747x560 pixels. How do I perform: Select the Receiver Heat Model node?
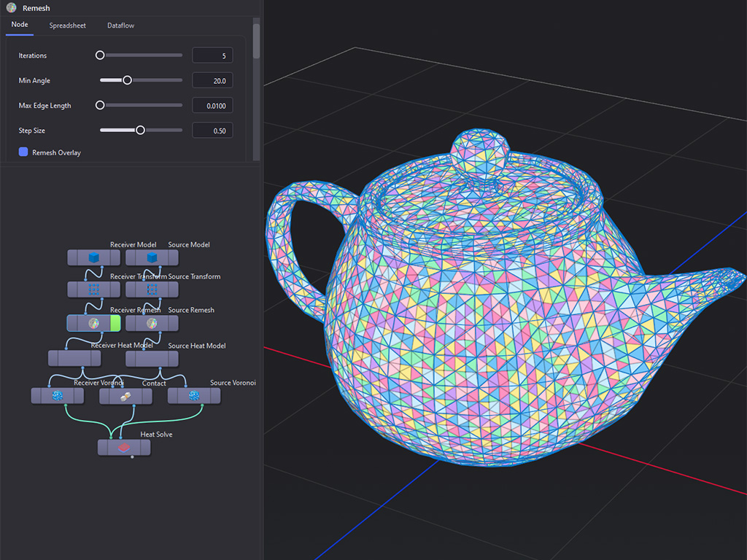click(x=75, y=358)
